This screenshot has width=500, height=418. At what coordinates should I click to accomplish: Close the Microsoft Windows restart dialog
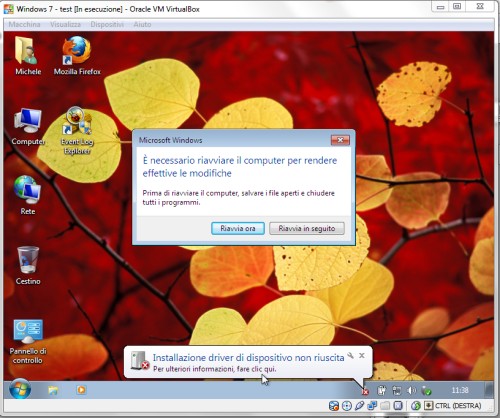pos(340,140)
